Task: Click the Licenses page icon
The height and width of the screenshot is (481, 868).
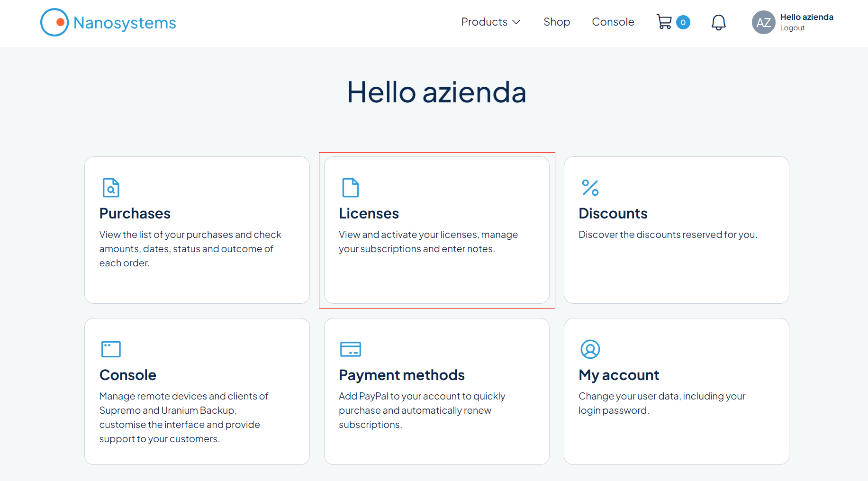Action: click(351, 188)
